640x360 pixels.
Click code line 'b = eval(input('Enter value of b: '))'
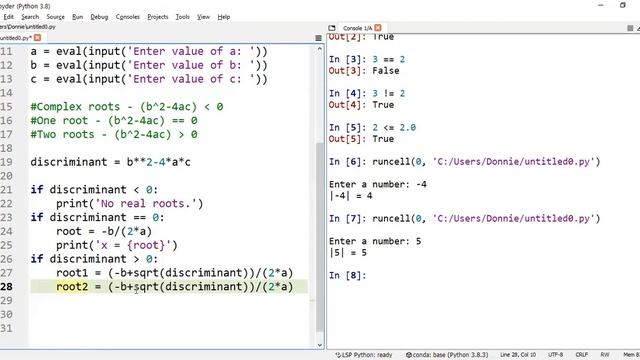(x=149, y=65)
